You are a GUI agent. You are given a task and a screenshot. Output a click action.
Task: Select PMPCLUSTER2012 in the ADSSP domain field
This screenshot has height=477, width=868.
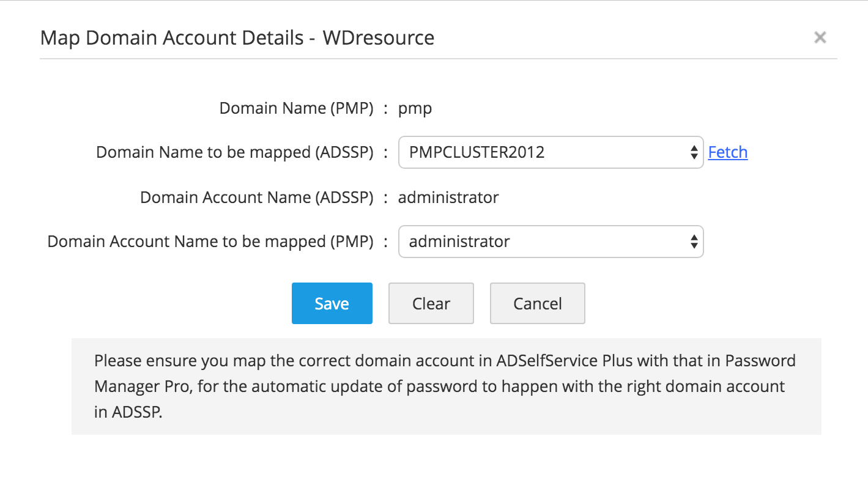(x=551, y=152)
